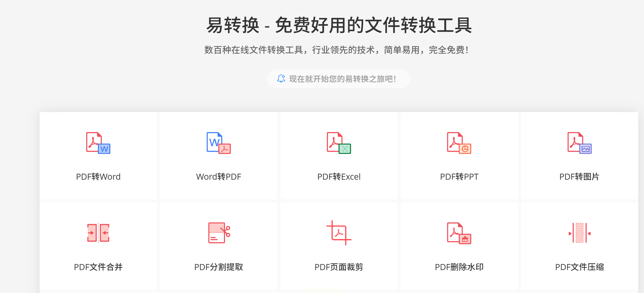Click the PDF转Word icon
The width and height of the screenshot is (644, 293).
[98, 143]
